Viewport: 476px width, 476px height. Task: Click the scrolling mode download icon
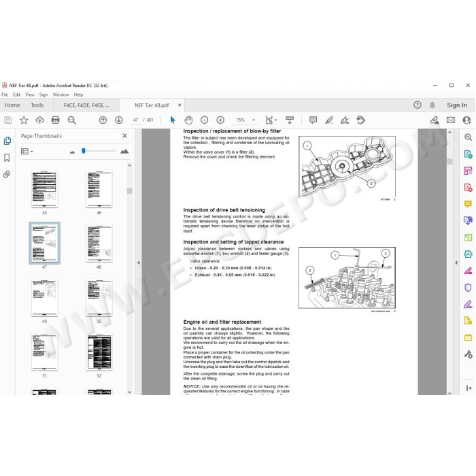click(290, 120)
